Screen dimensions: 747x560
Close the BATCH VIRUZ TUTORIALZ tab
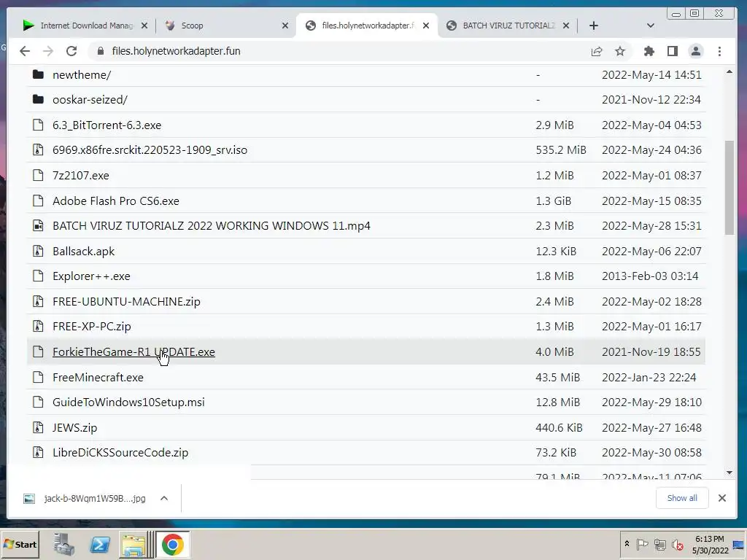[566, 26]
